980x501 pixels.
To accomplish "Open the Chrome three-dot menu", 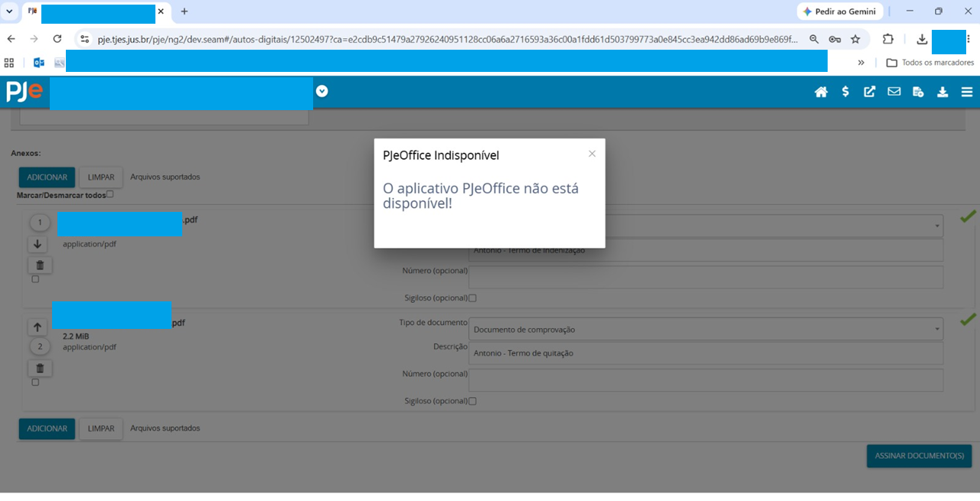I will tap(969, 39).
